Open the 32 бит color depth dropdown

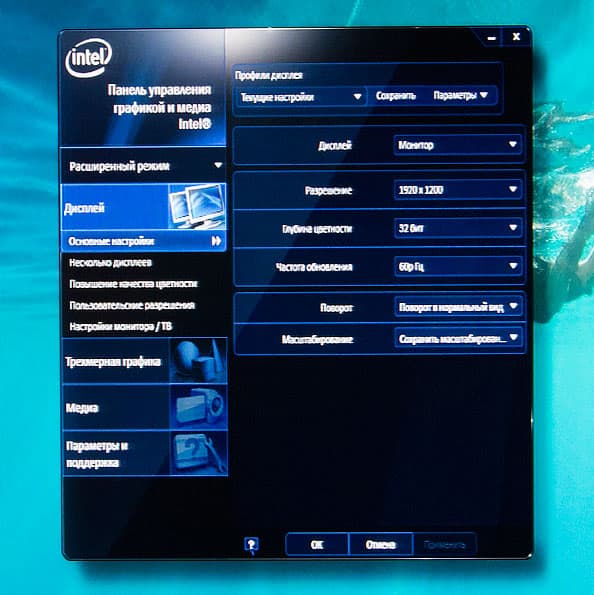point(457,228)
